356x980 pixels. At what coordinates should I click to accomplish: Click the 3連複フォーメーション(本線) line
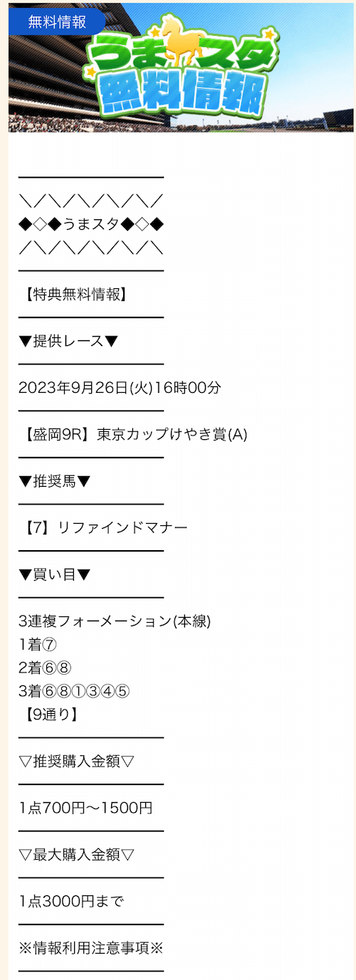[x=115, y=621]
